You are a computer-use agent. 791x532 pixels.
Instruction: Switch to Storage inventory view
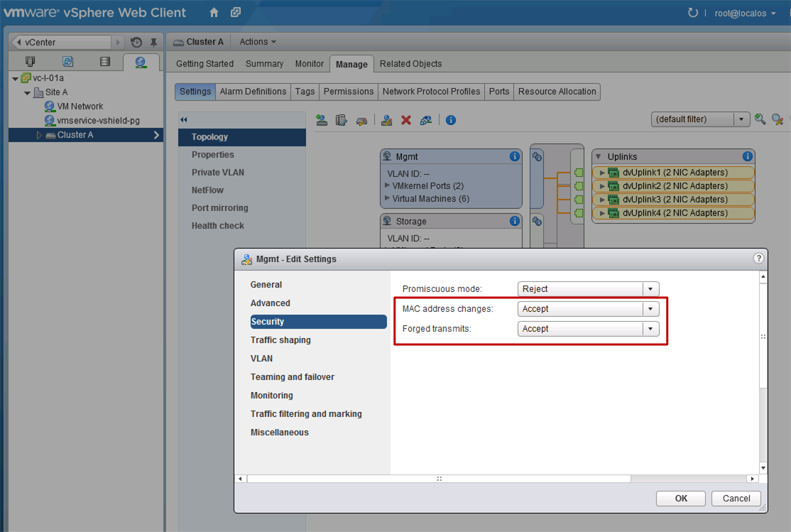(x=105, y=62)
